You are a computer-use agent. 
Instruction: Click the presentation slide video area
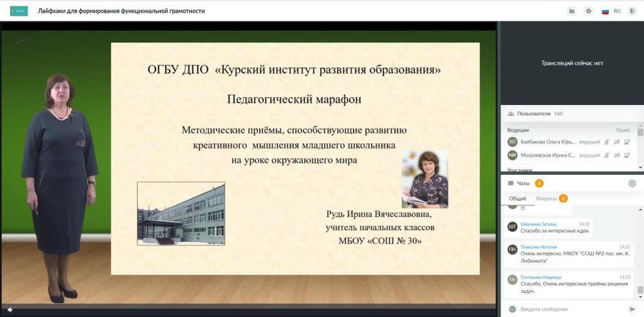(296, 158)
